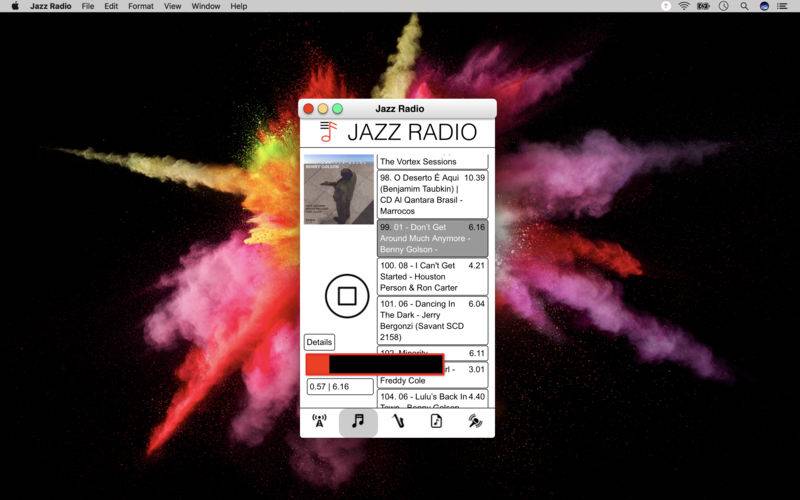
Task: Switch to the saxophone tab
Action: [398, 421]
